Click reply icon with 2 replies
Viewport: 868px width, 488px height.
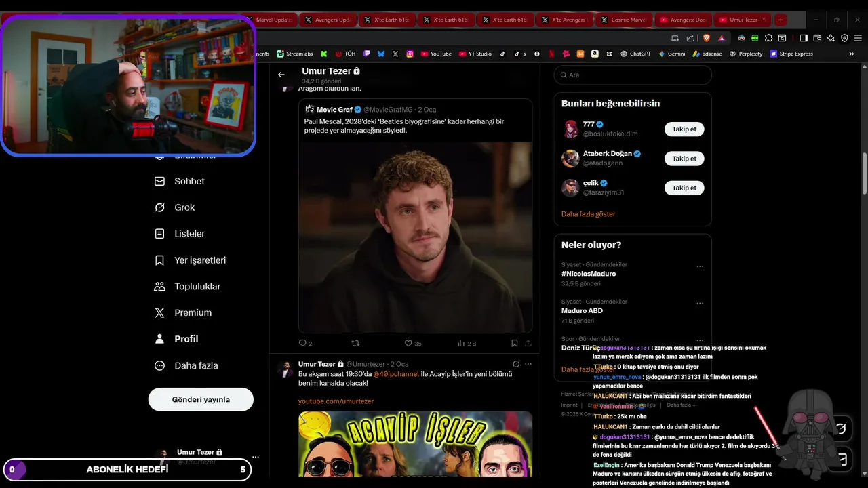coord(305,343)
